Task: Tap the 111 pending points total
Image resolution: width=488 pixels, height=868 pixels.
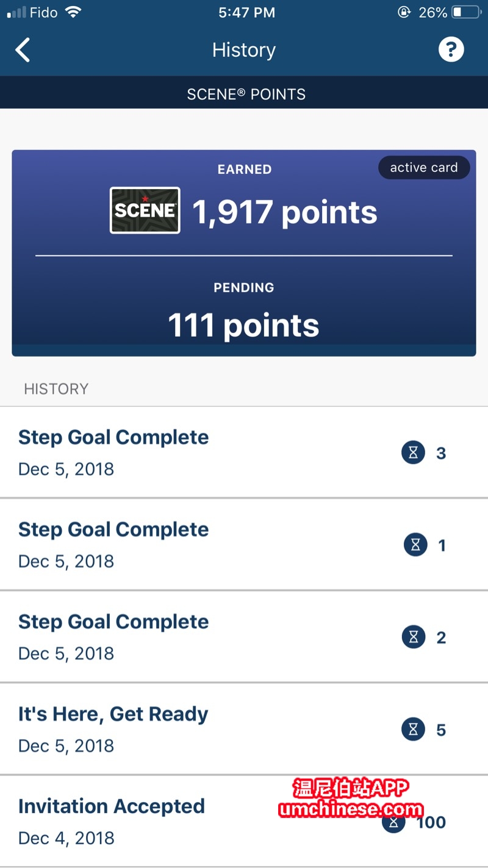Action: point(243,325)
